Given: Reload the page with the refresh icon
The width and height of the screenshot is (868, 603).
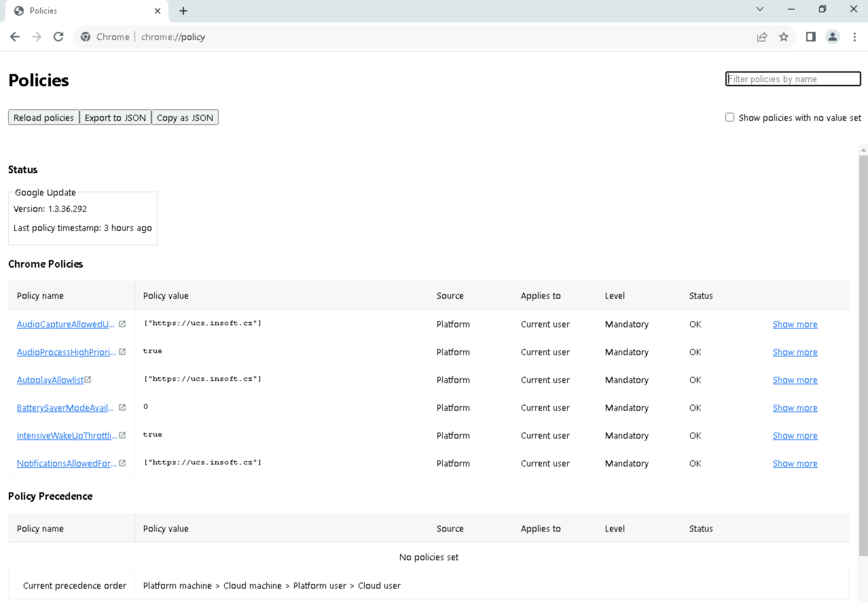Looking at the screenshot, I should (x=58, y=37).
